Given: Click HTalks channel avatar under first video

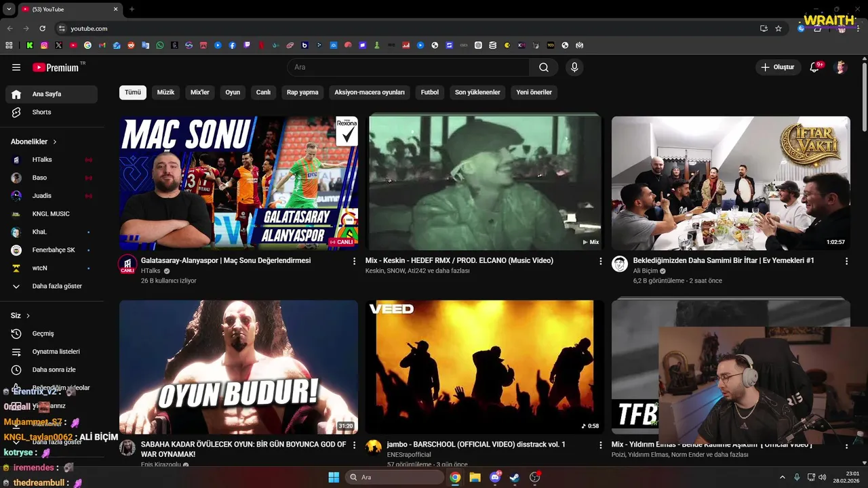Looking at the screenshot, I should point(127,264).
